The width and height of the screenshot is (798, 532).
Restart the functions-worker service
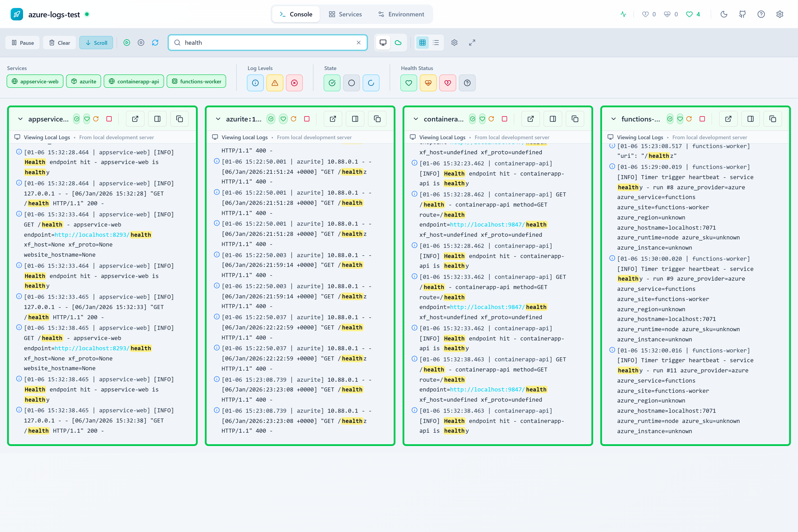pyautogui.click(x=689, y=119)
